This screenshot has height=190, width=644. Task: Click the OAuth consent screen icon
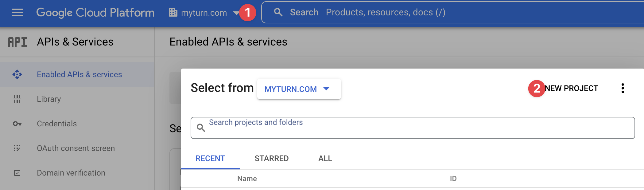pyautogui.click(x=17, y=148)
